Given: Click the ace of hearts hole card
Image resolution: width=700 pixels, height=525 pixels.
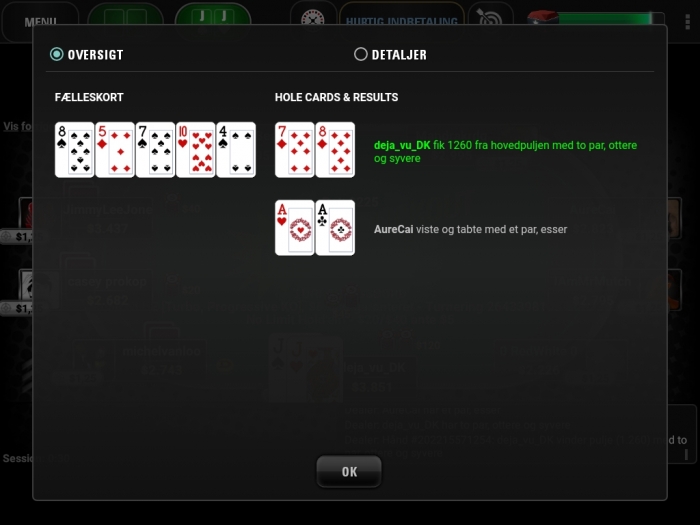Looking at the screenshot, I should click(295, 228).
